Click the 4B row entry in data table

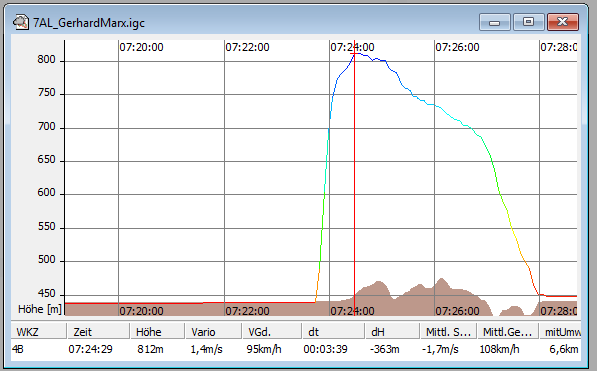pyautogui.click(x=18, y=349)
